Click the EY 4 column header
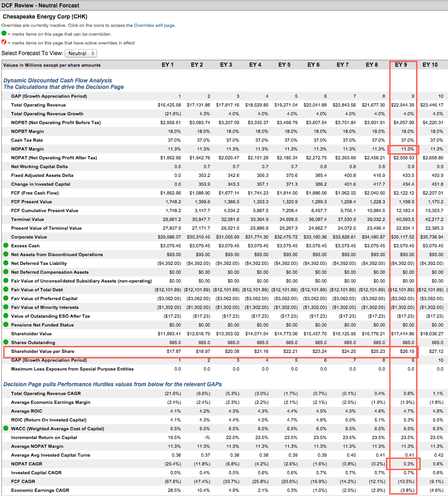This screenshot has width=448, height=496. pyautogui.click(x=255, y=65)
